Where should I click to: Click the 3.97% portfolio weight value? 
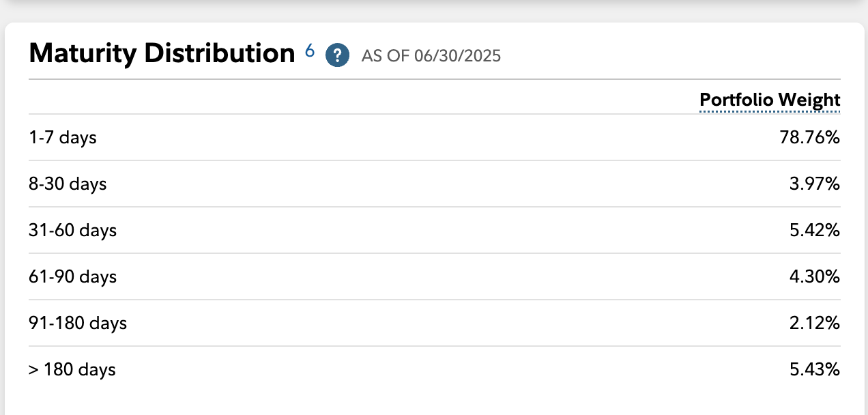(814, 184)
